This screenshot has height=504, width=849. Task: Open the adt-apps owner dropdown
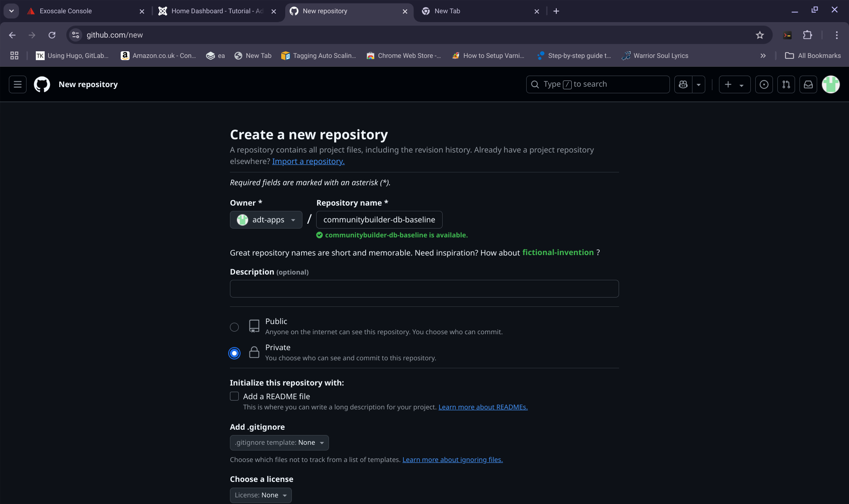point(266,220)
